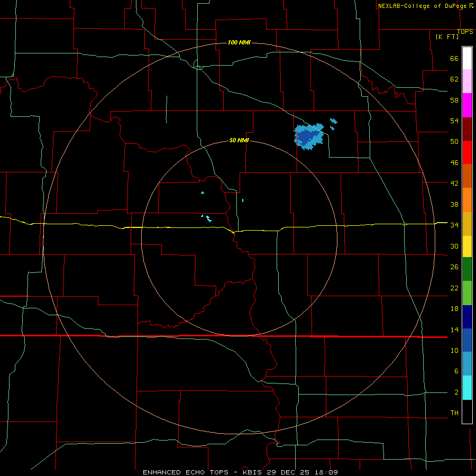Pick the medium blue legend color block

coord(467,340)
